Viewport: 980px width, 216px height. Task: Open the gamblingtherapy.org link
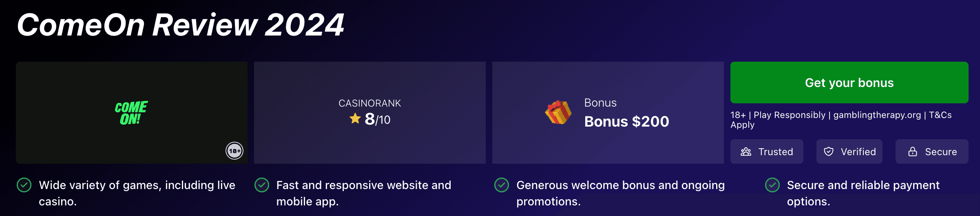[877, 115]
